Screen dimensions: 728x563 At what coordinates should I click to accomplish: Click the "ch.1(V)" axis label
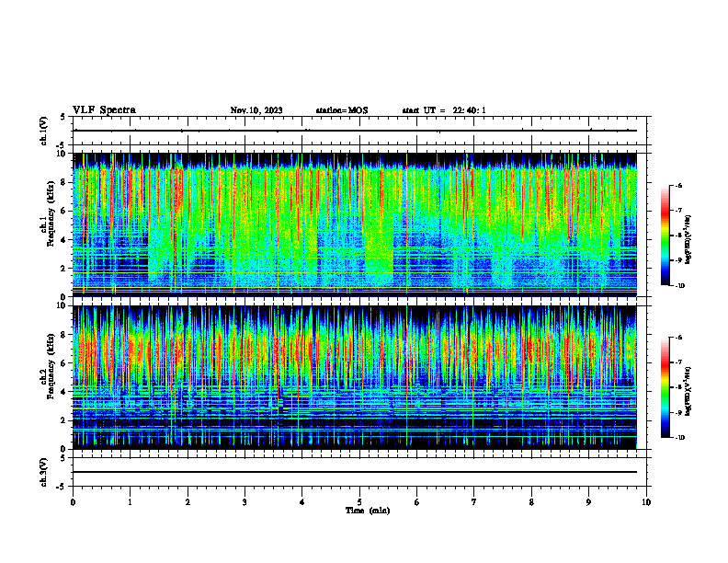(44, 131)
